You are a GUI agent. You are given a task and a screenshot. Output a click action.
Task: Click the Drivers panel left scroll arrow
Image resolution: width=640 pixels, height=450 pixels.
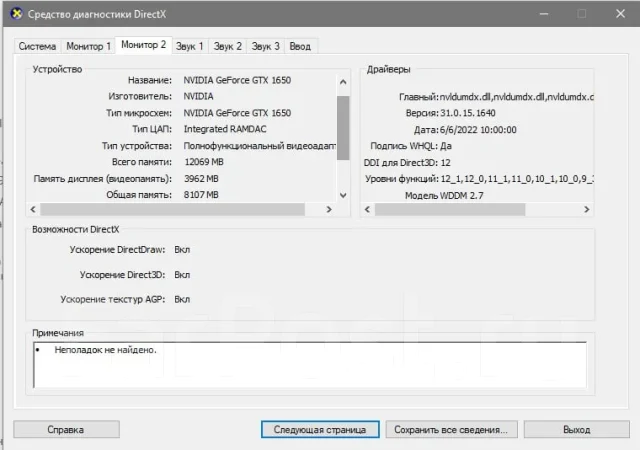(x=367, y=209)
